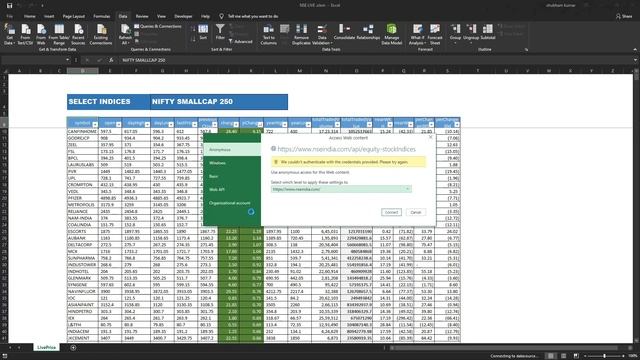Open the dayHigh column filter dropdown
The width and height of the screenshot is (640, 360).
pyautogui.click(x=147, y=124)
